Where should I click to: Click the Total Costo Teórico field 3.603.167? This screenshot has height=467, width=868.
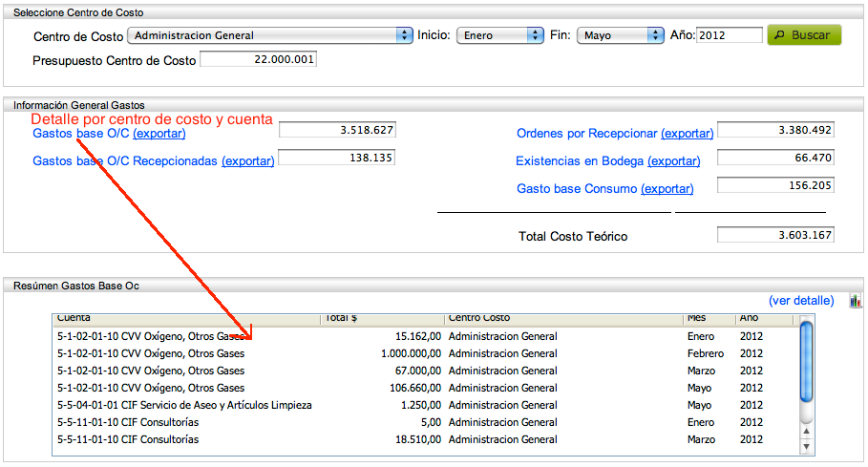tap(775, 235)
